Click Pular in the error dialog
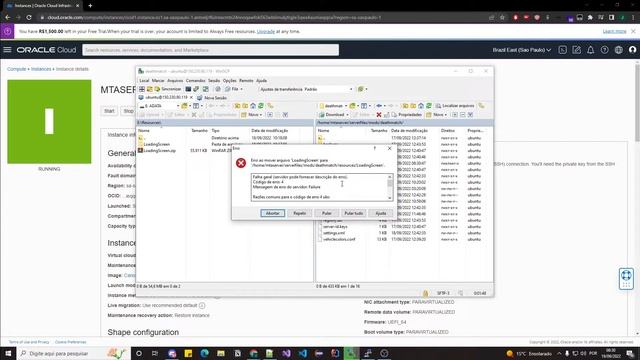The width and height of the screenshot is (640, 360). click(x=327, y=213)
